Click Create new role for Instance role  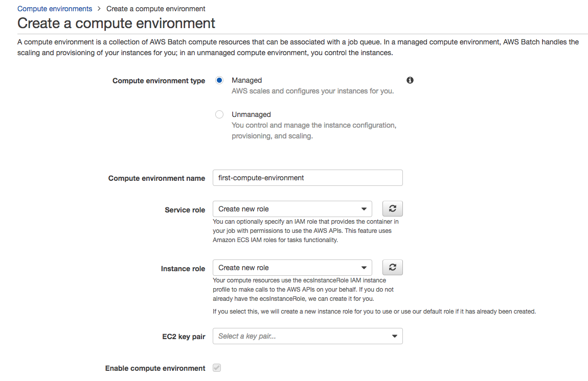244,267
